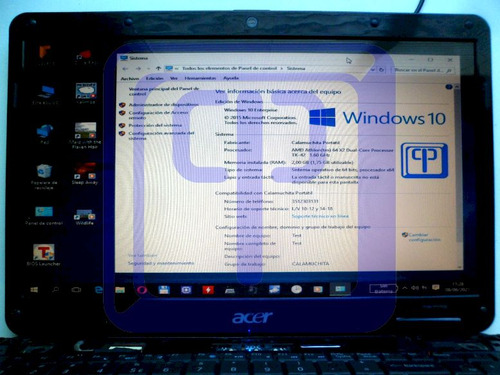The height and width of the screenshot is (375, 500).
Task: Click Cambiar configuración link
Action: click(424, 237)
